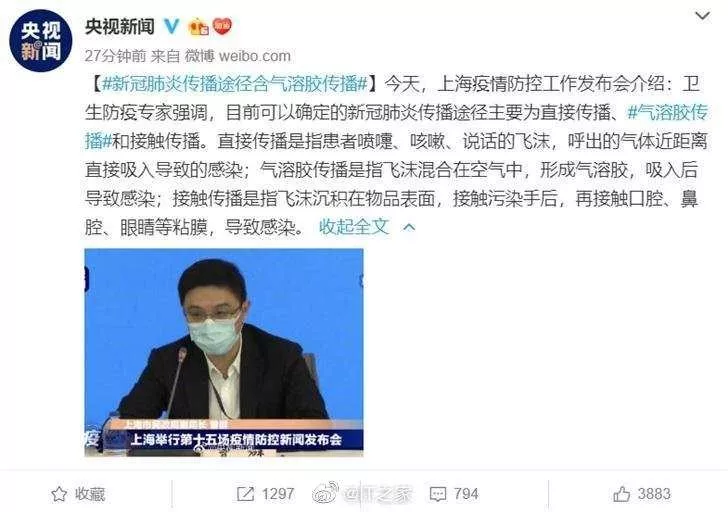Click the comment bubble icon
Screen dimensions: 728x512
438,494
